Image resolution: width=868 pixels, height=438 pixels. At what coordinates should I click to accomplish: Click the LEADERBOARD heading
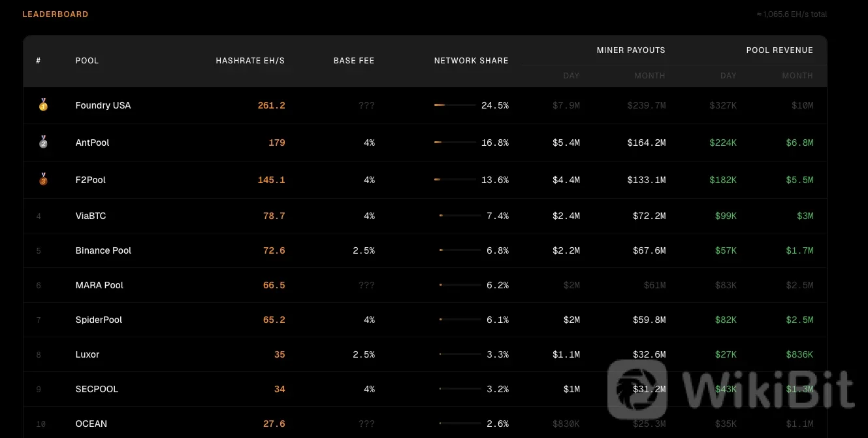pyautogui.click(x=56, y=14)
